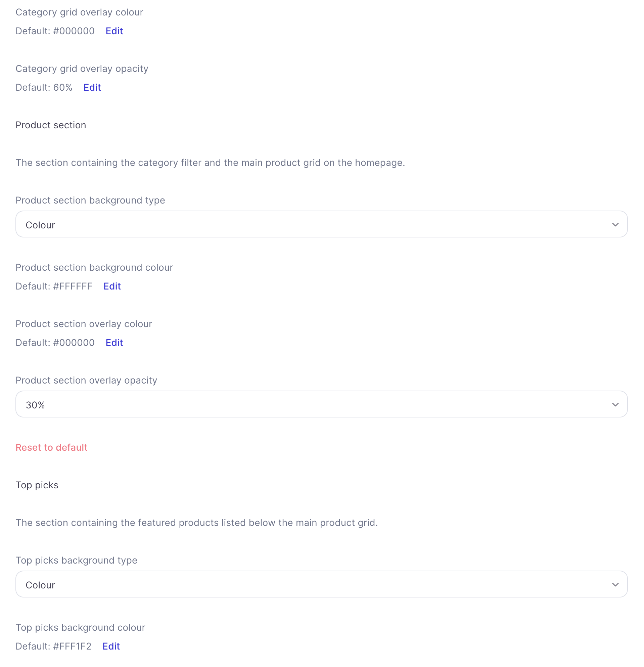Select the Product section heading
The height and width of the screenshot is (667, 644).
[51, 125]
